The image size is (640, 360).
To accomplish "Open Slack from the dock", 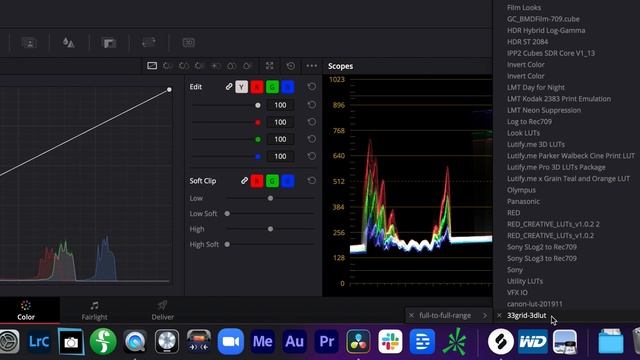I will [390, 341].
